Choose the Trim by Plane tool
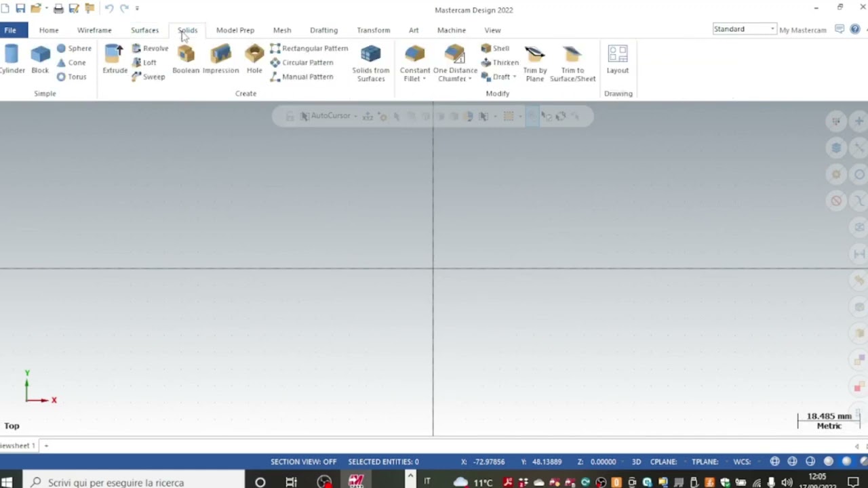The width and height of the screenshot is (868, 488). pos(535,64)
